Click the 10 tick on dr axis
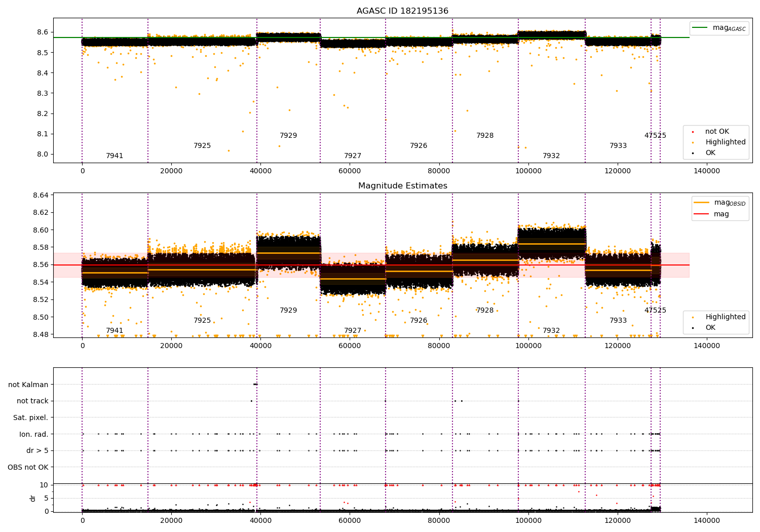 pyautogui.click(x=44, y=485)
